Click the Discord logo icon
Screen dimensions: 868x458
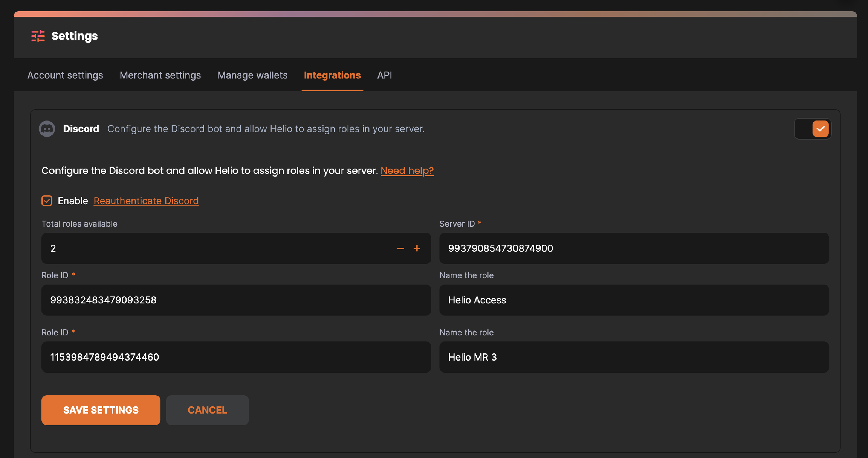(x=47, y=129)
